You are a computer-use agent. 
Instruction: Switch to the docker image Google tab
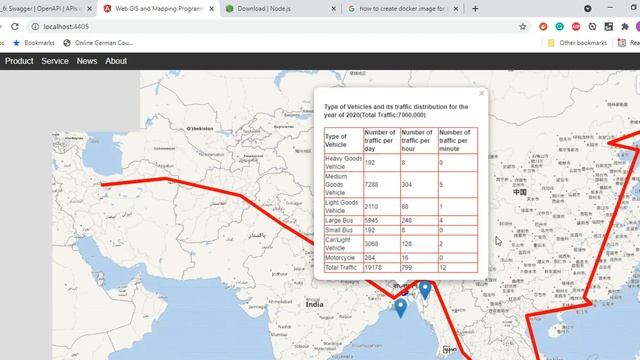click(403, 9)
